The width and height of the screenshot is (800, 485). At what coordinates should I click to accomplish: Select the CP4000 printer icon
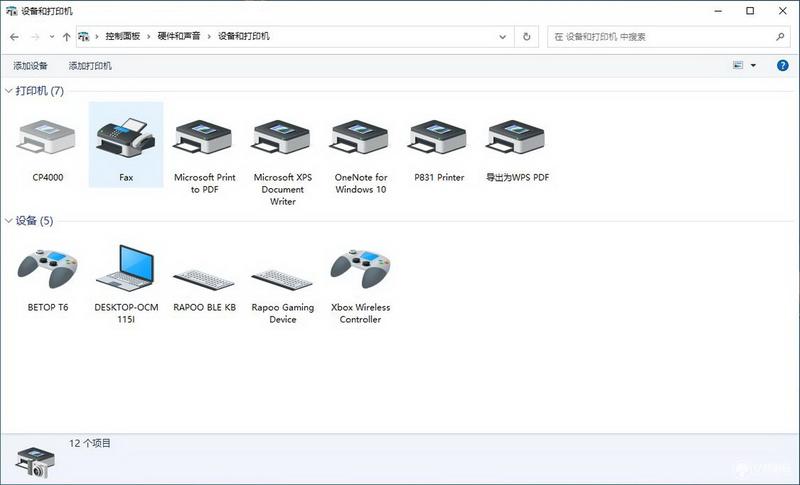47,138
